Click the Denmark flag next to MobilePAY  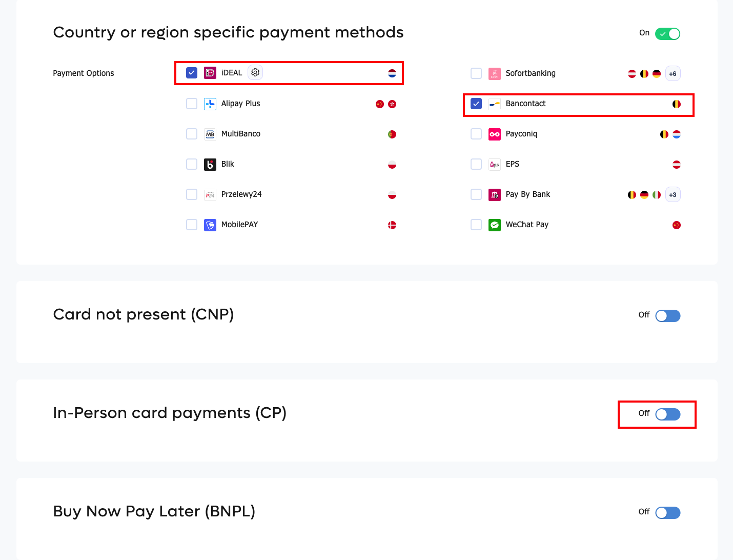pos(392,225)
